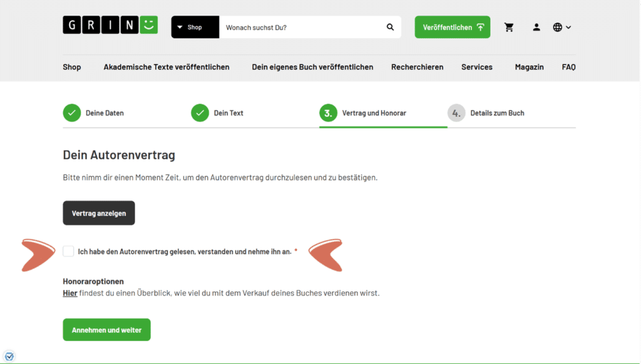Click the green check for Deine Daten
The height and width of the screenshot is (364, 641).
(72, 113)
